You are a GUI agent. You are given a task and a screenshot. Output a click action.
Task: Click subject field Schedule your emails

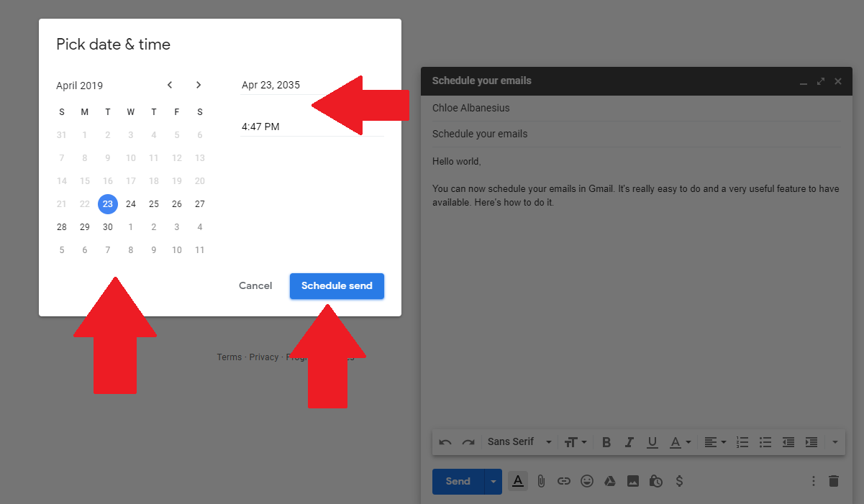tap(636, 134)
